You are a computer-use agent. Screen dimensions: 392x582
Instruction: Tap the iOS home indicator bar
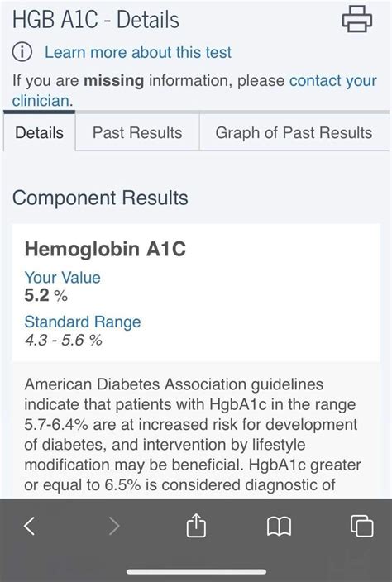[196, 572]
